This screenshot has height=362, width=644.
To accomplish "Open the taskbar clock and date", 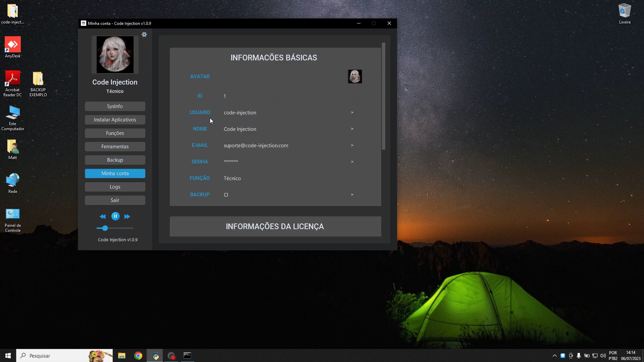I will [631, 356].
